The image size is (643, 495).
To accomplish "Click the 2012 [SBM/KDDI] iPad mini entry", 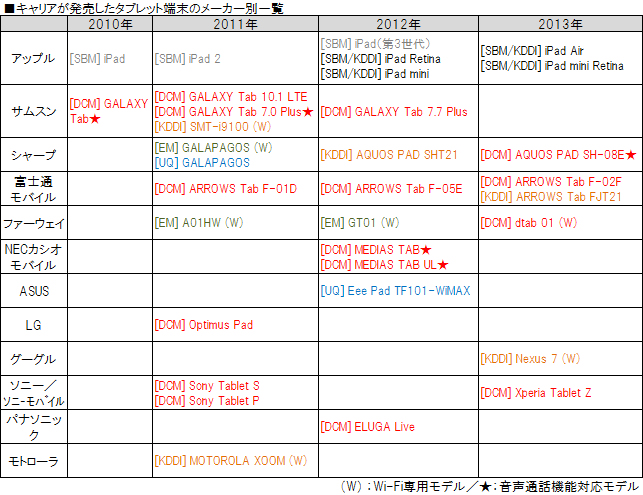I will click(x=375, y=74).
